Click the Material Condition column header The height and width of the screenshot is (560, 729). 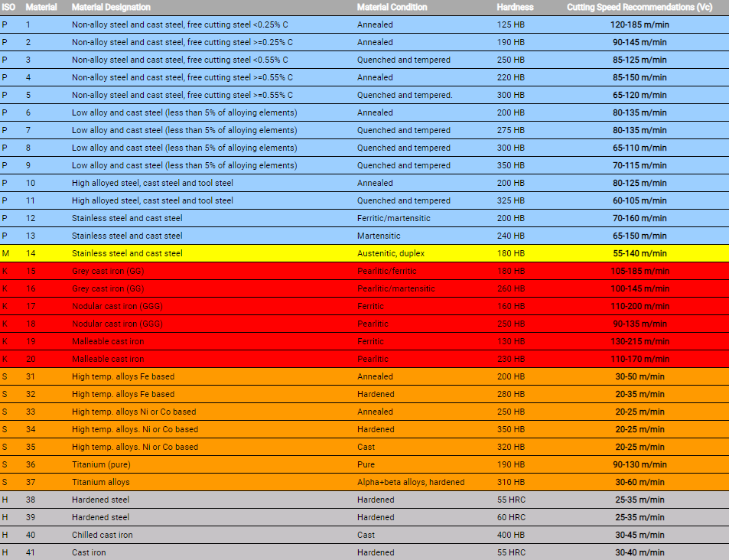[x=392, y=7]
